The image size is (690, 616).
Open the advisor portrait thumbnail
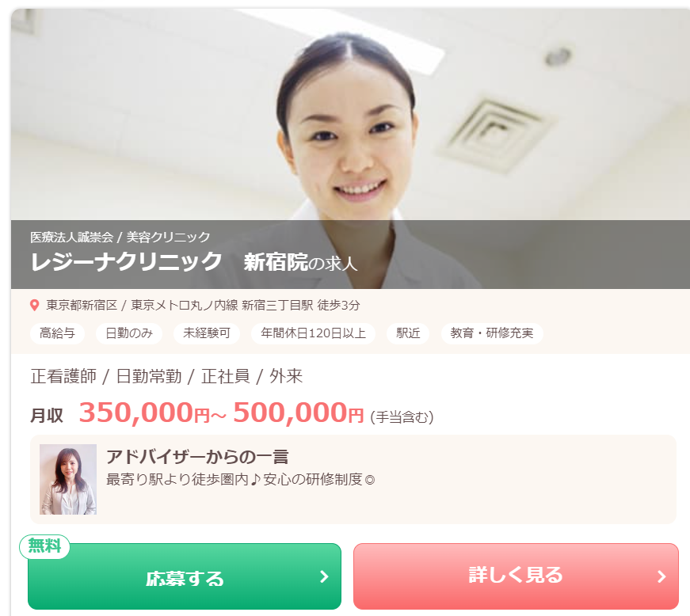[68, 479]
